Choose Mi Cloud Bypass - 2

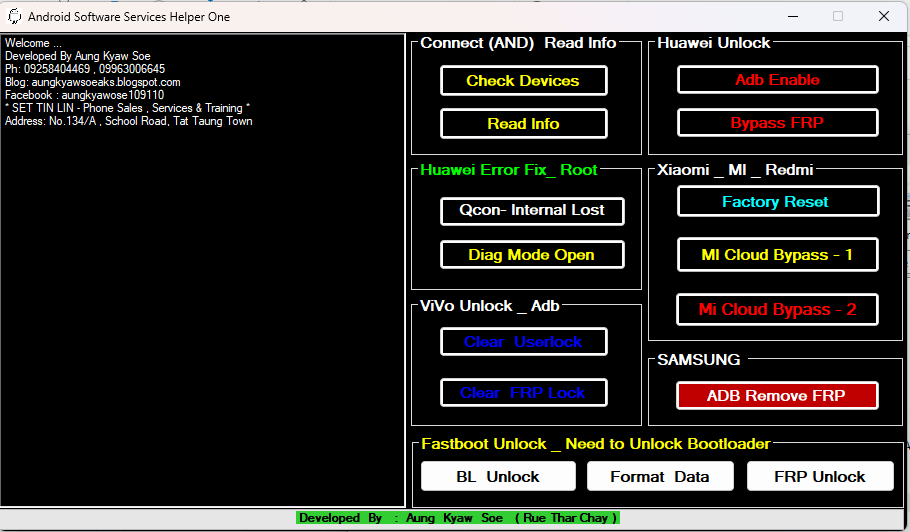(x=777, y=309)
